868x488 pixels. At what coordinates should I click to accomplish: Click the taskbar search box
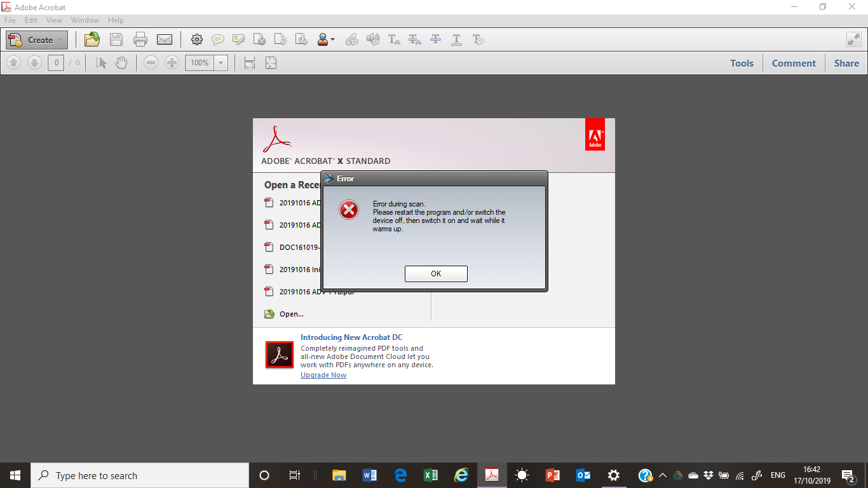140,475
